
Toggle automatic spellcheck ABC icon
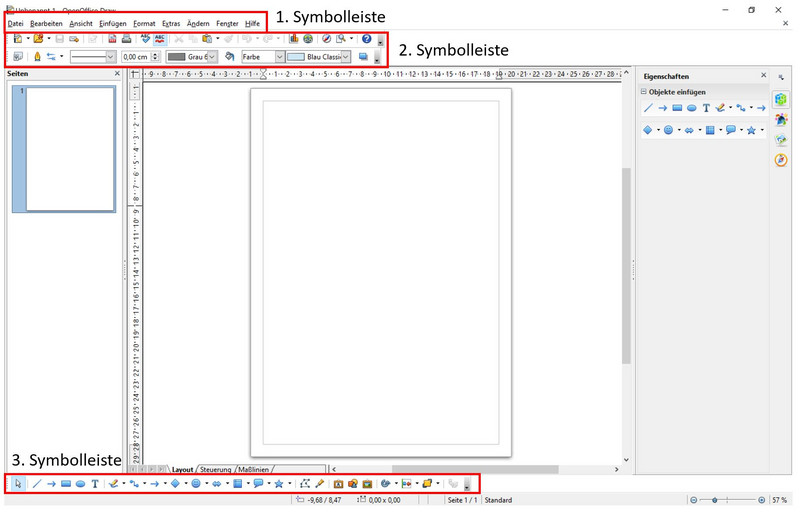click(x=160, y=38)
